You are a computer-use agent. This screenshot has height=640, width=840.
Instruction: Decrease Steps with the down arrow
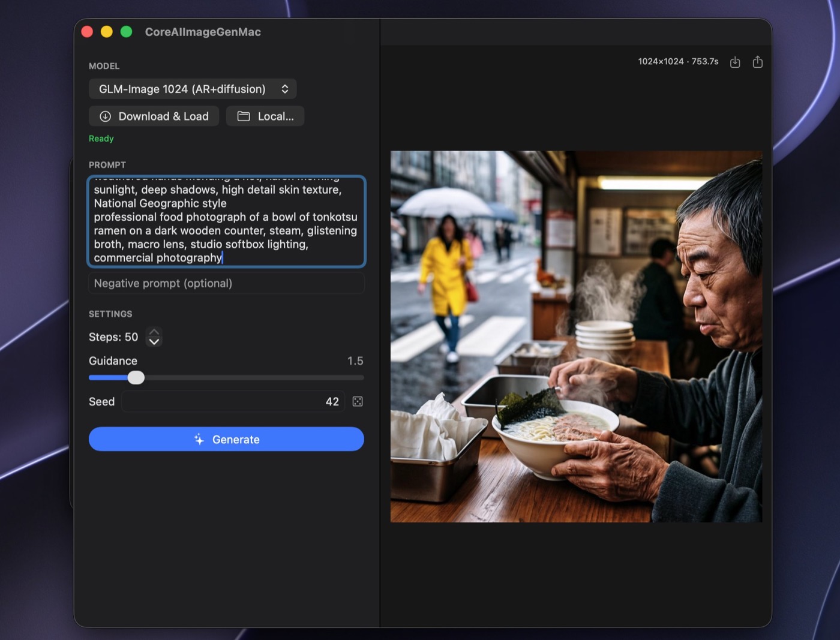click(154, 342)
